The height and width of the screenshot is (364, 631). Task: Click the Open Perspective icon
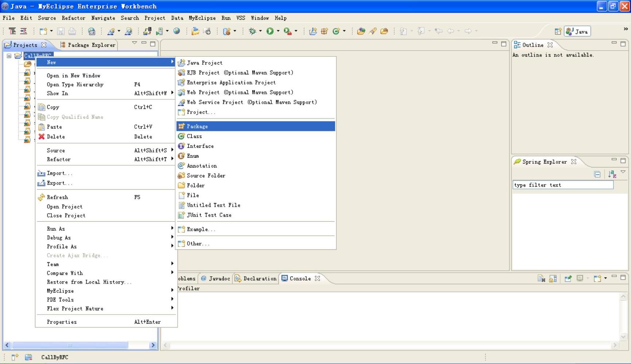tap(558, 31)
